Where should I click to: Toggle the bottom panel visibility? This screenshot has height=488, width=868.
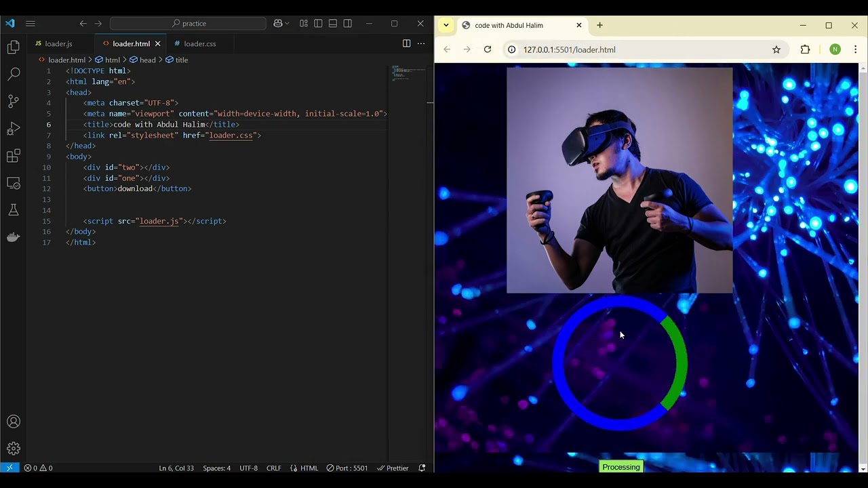point(333,23)
